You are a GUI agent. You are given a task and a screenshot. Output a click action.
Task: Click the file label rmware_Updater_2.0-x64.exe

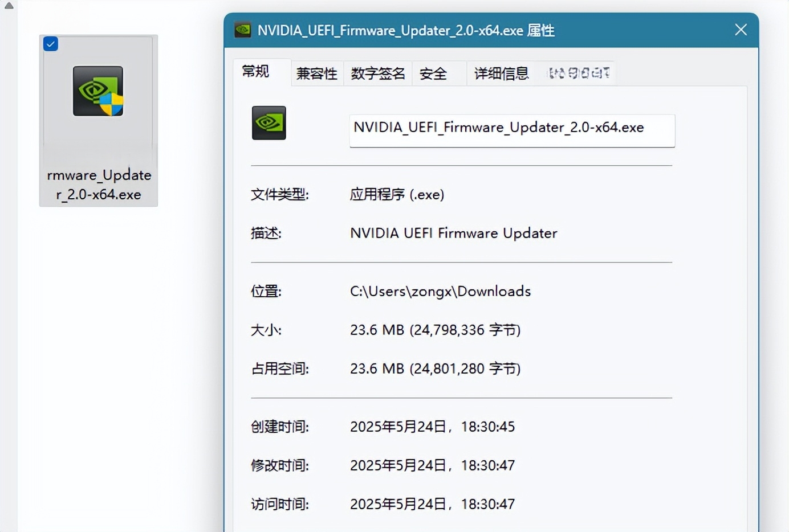[99, 185]
